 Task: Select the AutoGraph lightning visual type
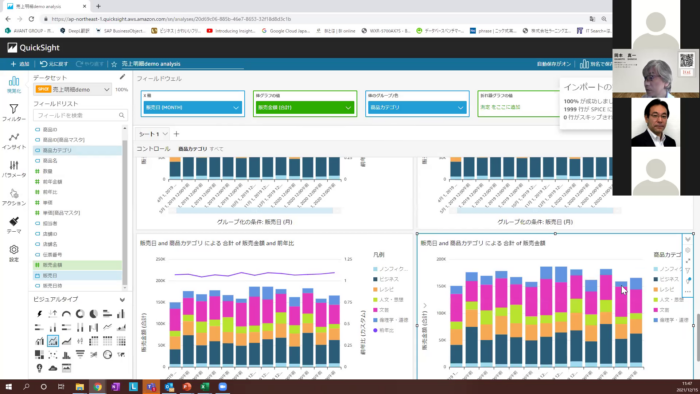[x=39, y=314]
